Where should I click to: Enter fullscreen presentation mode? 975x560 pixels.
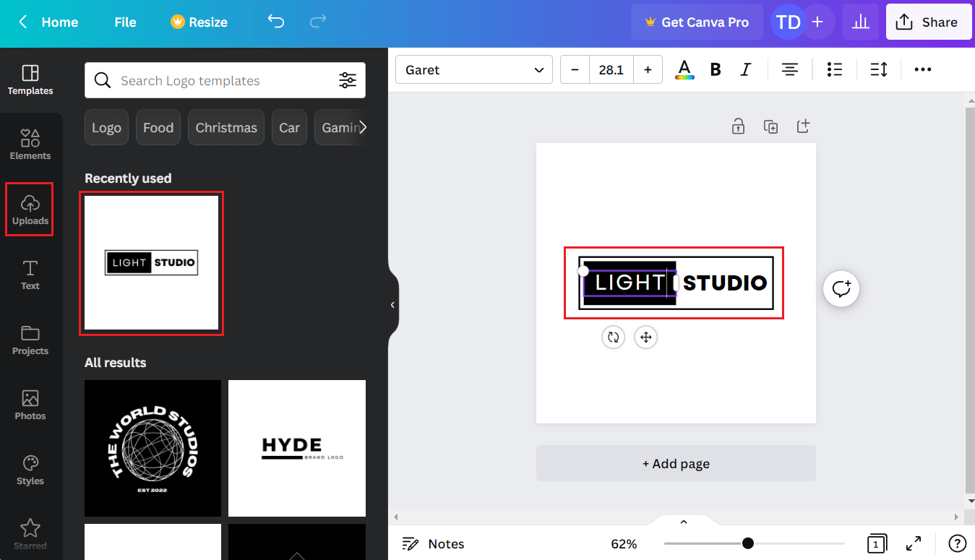click(914, 543)
